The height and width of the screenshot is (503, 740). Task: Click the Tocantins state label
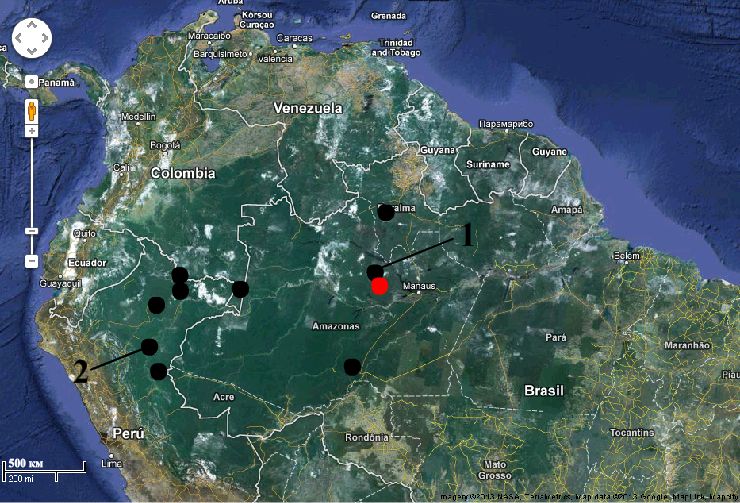pyautogui.click(x=632, y=433)
